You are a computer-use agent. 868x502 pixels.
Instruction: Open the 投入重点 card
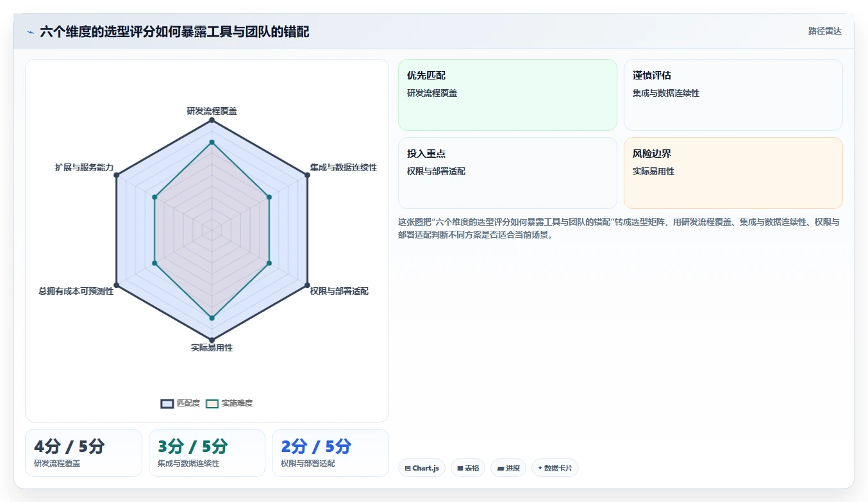[508, 173]
